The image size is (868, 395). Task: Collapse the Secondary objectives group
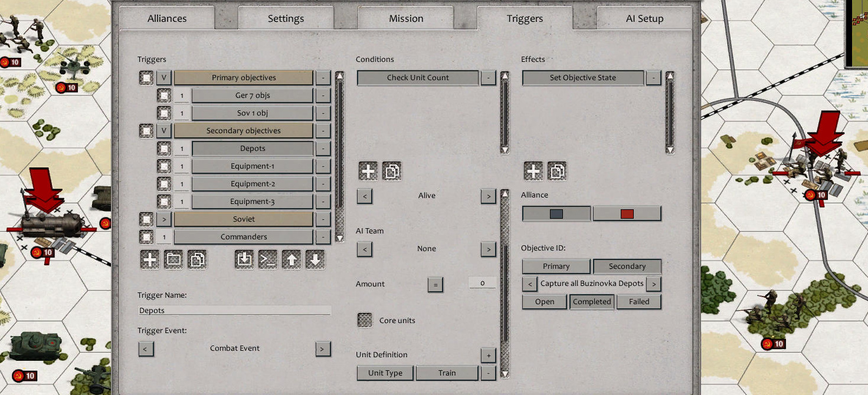(x=164, y=131)
